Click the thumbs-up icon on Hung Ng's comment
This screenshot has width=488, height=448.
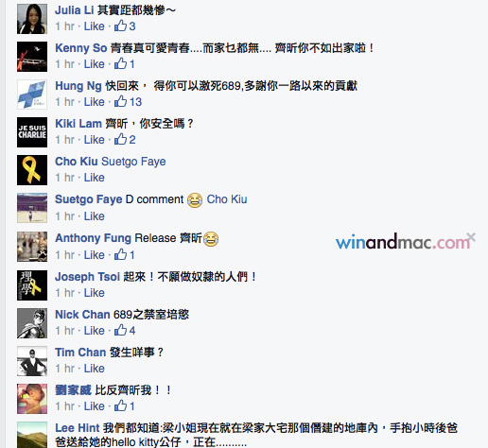point(120,101)
